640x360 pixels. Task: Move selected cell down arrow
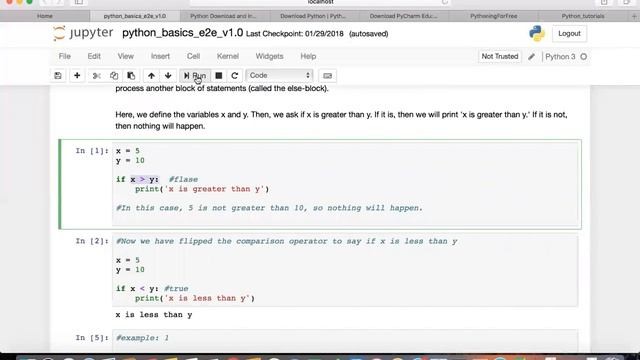tap(168, 76)
